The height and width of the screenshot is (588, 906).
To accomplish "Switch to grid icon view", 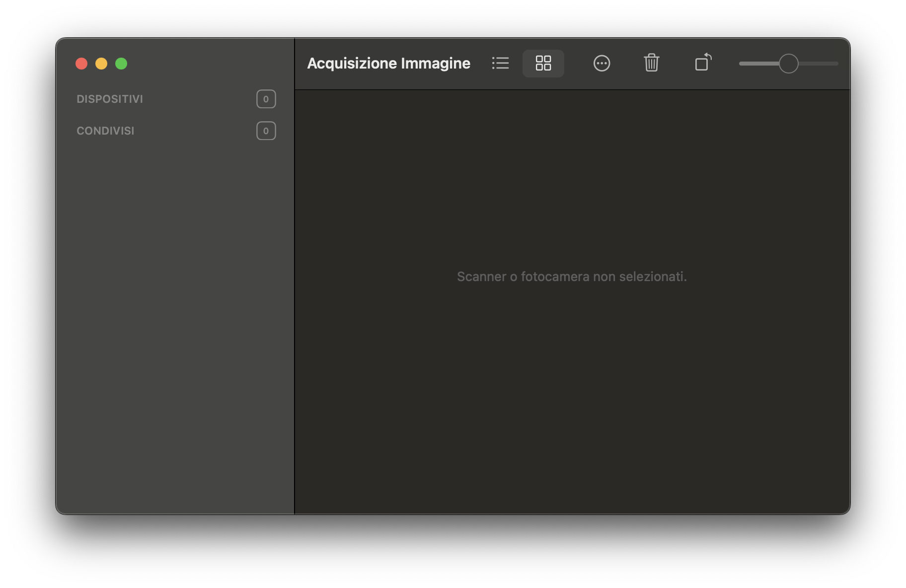I will pos(543,63).
